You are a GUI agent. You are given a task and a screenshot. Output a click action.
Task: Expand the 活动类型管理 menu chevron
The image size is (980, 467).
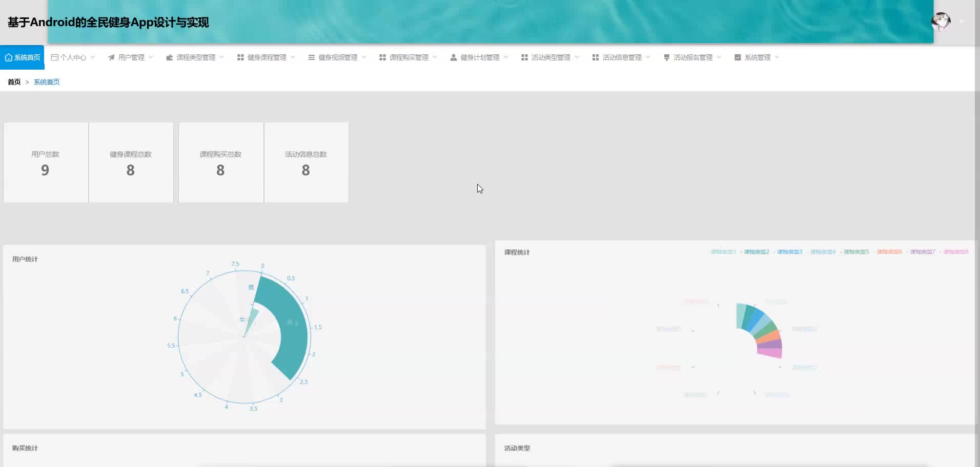(x=577, y=57)
